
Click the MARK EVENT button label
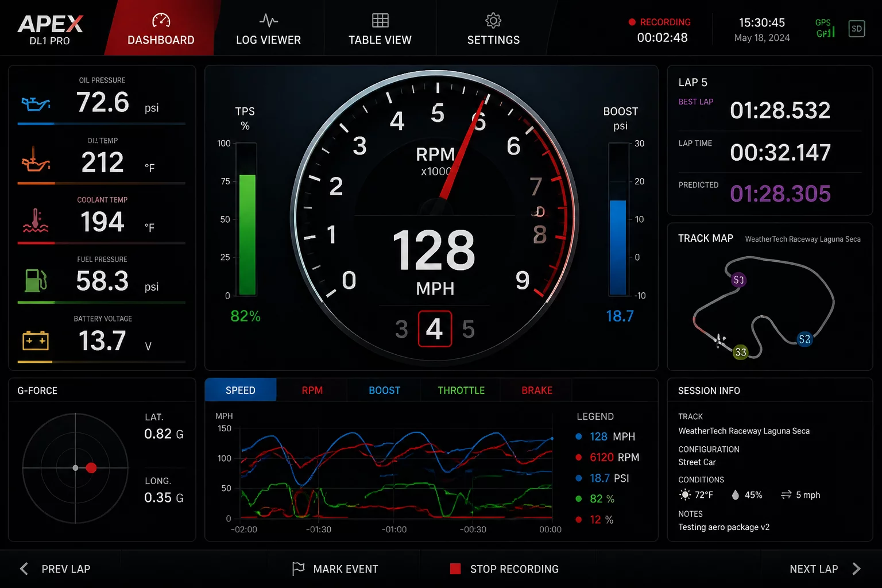coord(346,569)
